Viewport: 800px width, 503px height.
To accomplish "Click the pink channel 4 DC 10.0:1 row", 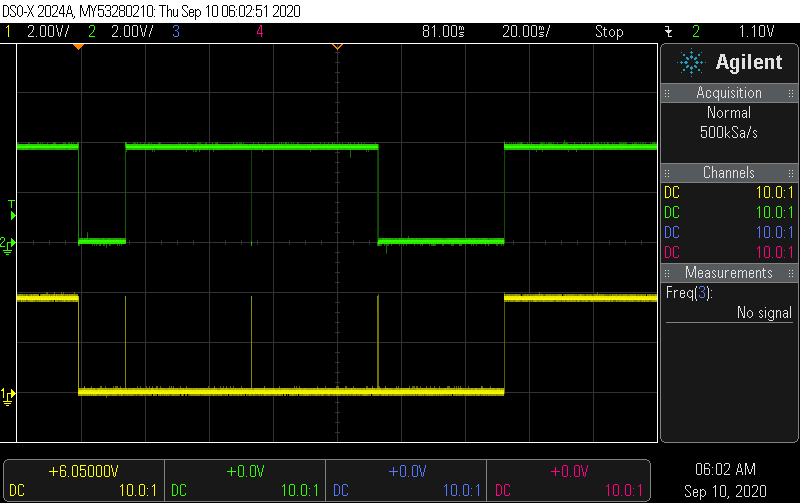I will coord(729,253).
